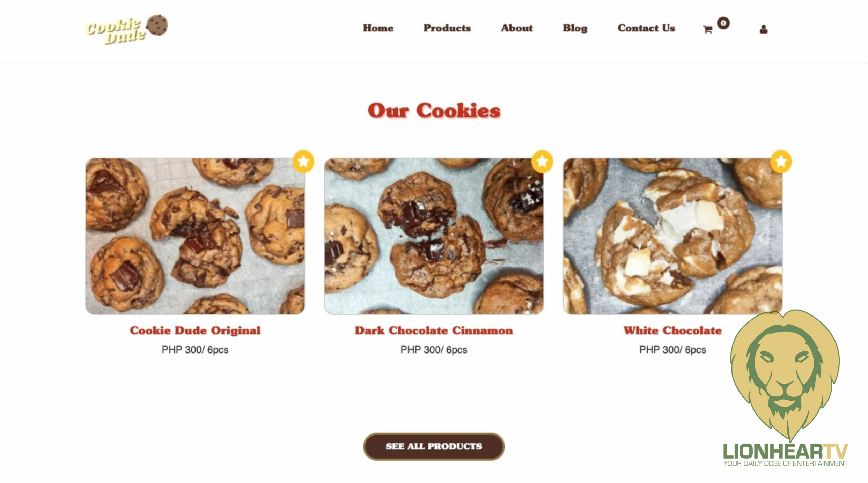Open the Cookie Dude Original product link
This screenshot has width=868, height=483.
point(195,330)
